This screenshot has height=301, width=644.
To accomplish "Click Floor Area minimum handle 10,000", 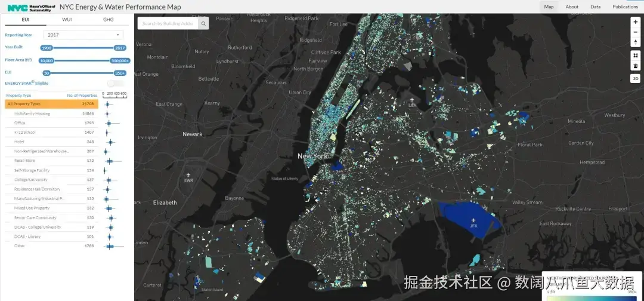I will (47, 60).
